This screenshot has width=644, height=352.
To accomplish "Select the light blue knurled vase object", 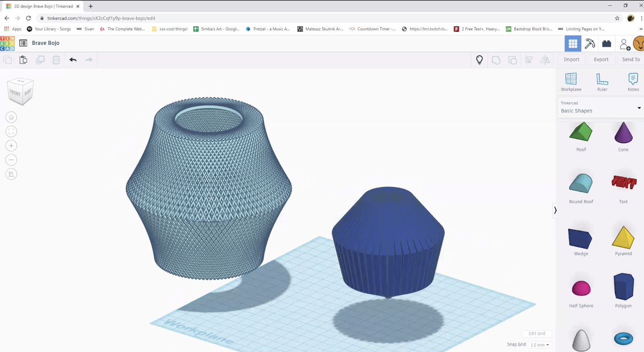I will [x=208, y=187].
